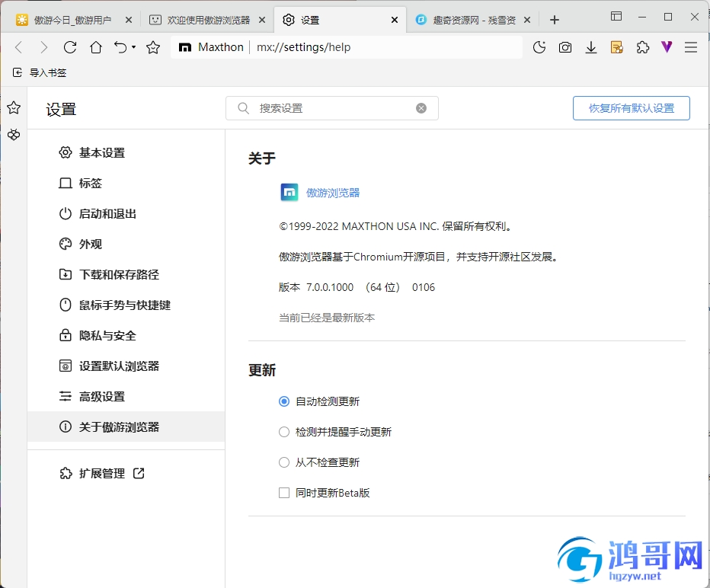The height and width of the screenshot is (588, 710).
Task: Open extensions with the puzzle icon
Action: click(642, 47)
